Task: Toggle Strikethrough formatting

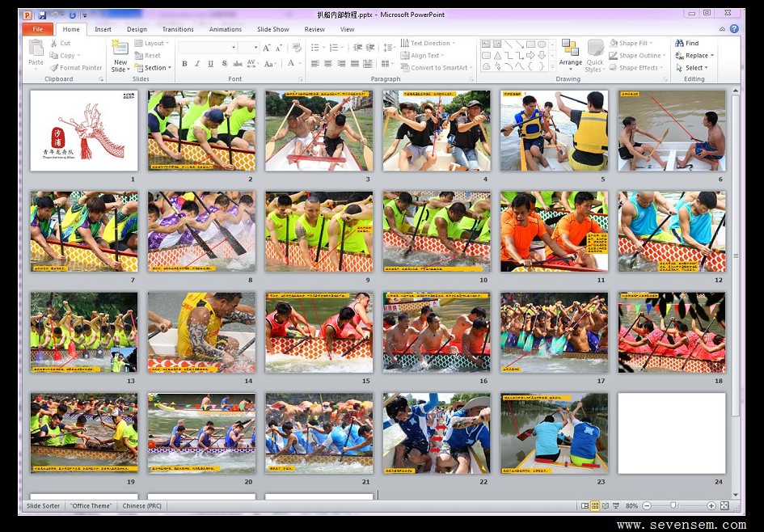Action: (238, 63)
